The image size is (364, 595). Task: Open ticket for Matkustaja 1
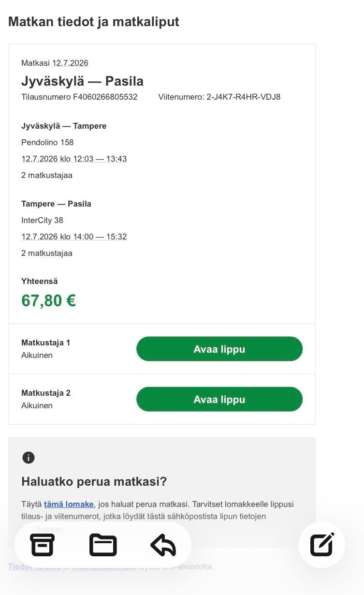[219, 349]
